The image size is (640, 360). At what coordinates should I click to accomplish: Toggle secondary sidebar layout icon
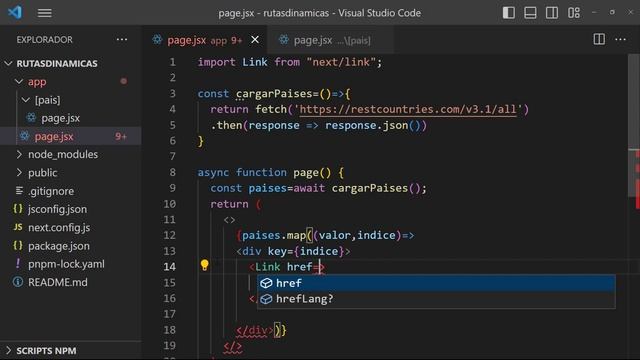coord(552,13)
